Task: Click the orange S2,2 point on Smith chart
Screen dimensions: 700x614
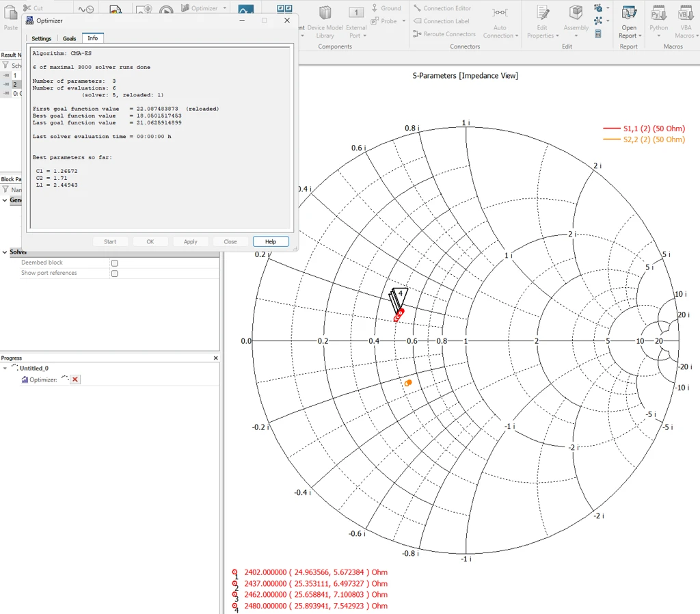Action: point(407,383)
